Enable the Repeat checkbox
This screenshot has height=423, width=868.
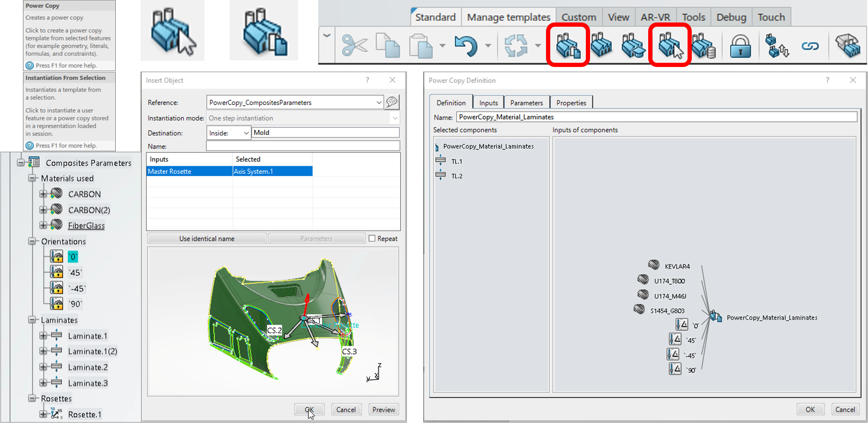(372, 238)
